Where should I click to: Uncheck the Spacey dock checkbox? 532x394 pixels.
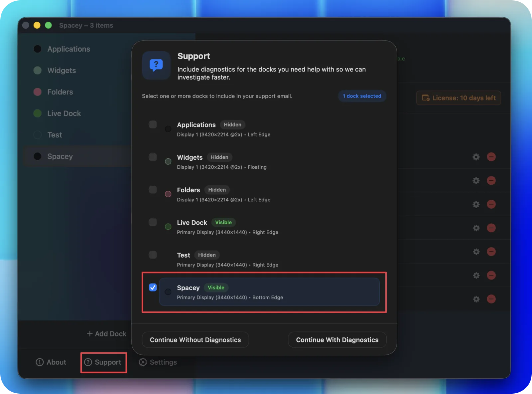[x=153, y=288]
